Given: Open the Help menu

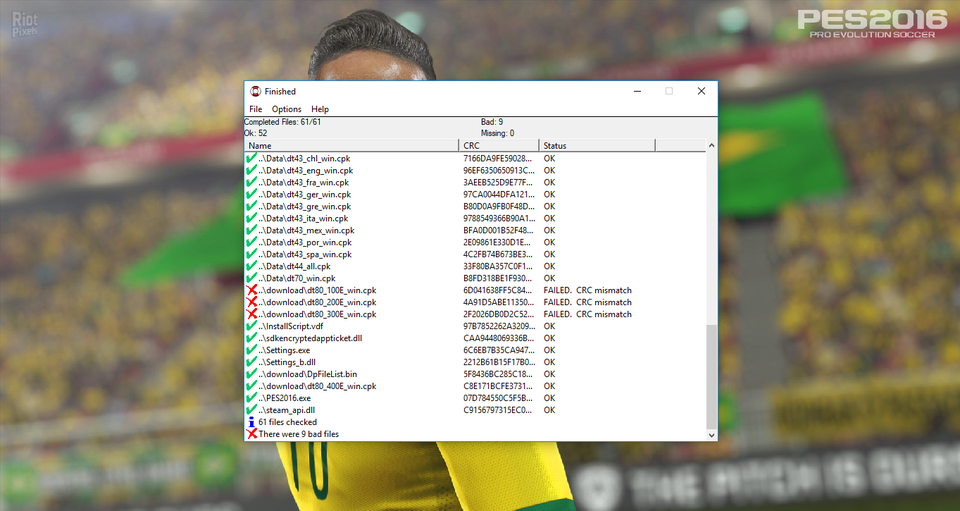Looking at the screenshot, I should [x=320, y=109].
